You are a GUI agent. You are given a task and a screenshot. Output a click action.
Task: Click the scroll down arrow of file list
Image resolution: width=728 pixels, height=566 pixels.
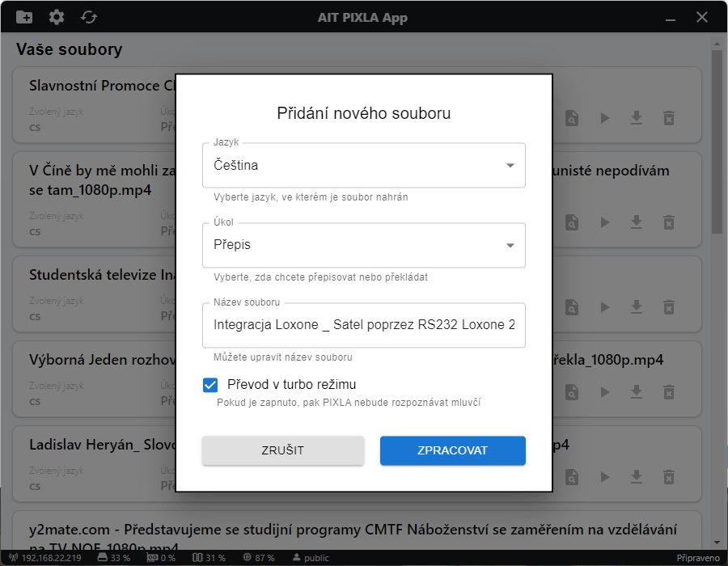coord(717,542)
